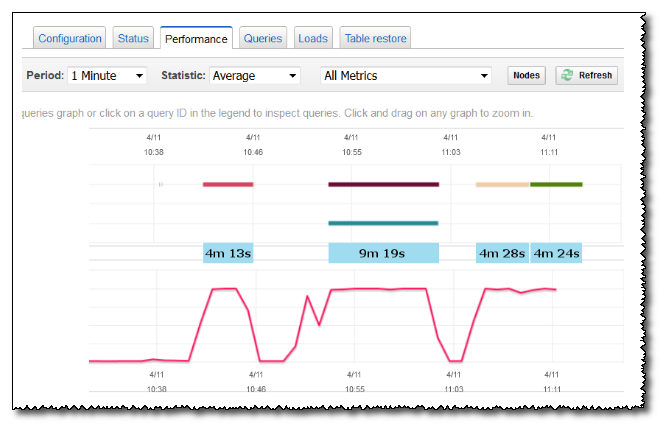Click the Nodes button
This screenshot has width=665, height=429.
(x=526, y=75)
